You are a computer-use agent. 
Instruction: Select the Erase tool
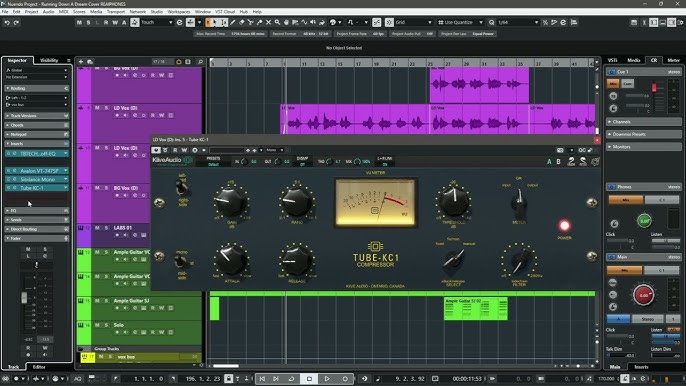click(242, 22)
